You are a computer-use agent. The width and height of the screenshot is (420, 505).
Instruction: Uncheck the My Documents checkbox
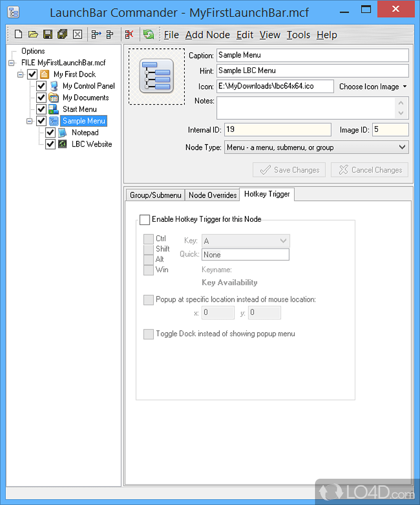41,98
